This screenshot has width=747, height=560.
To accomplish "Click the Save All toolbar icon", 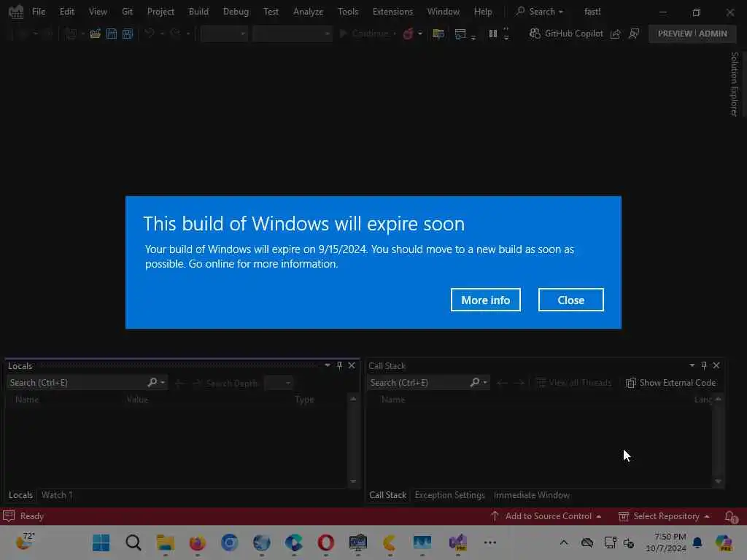I will tap(128, 34).
